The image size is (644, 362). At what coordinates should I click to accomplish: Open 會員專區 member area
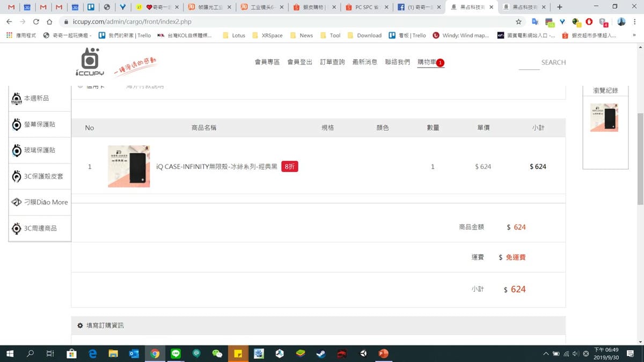[267, 62]
